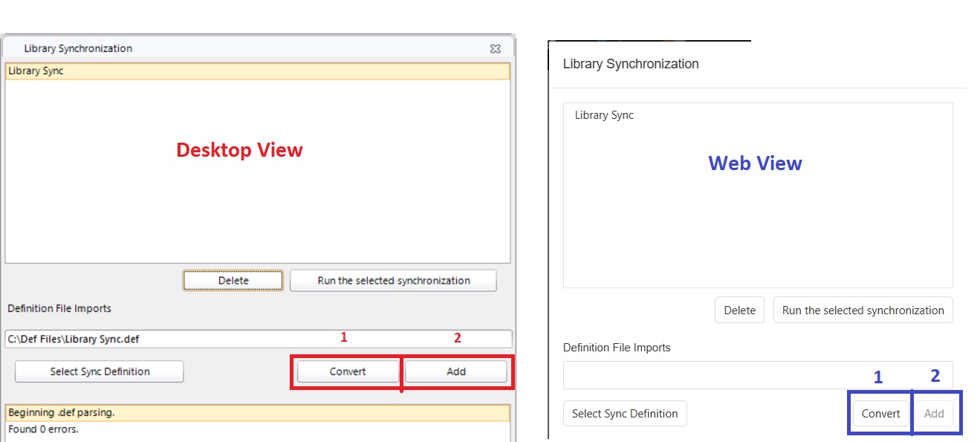This screenshot has width=980, height=442.
Task: Click the disabled Add button in Web View
Action: 935,413
